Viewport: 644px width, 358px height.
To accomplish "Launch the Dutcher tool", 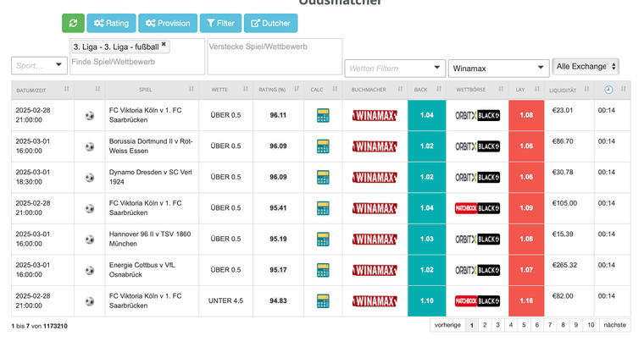I will pos(270,23).
